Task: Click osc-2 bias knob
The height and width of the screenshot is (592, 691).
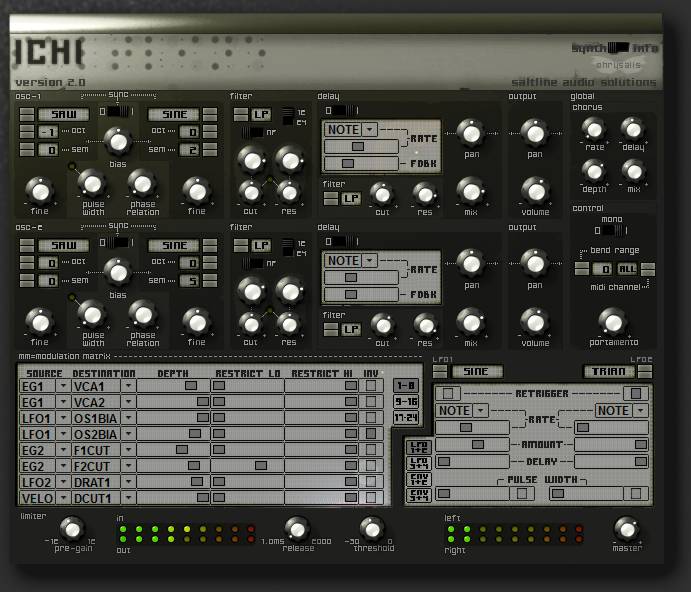Action: [118, 272]
